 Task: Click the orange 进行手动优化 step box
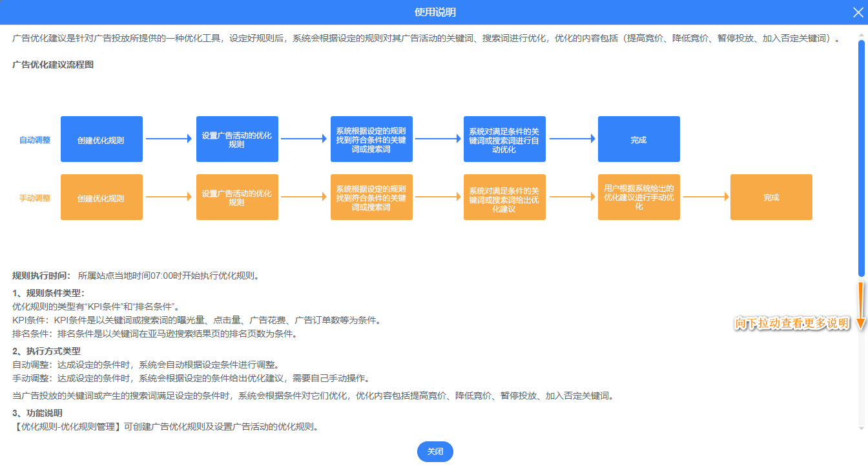639,197
